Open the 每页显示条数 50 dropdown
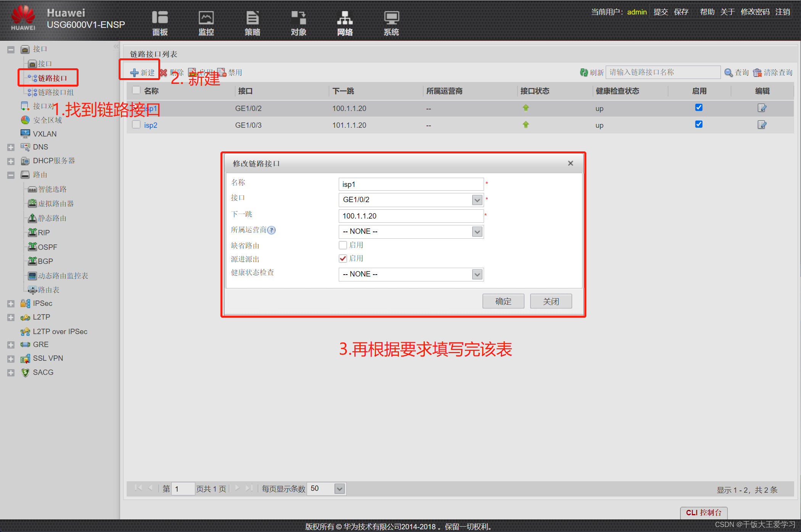 (339, 489)
